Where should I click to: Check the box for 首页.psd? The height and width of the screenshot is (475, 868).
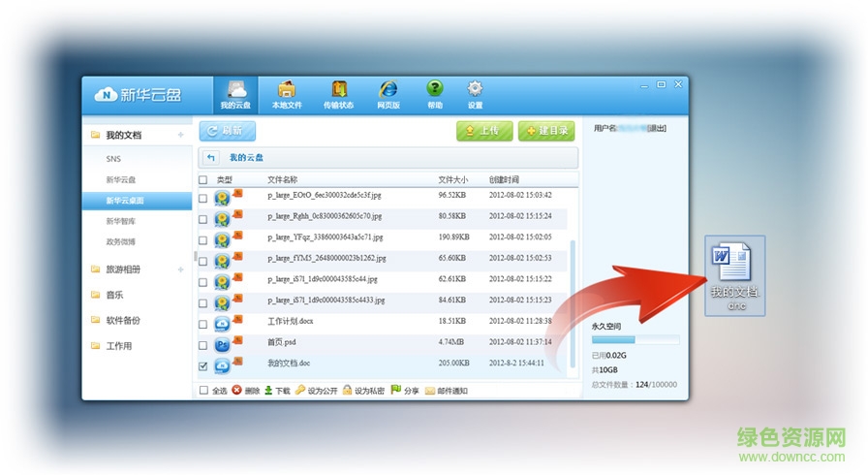[x=203, y=345]
